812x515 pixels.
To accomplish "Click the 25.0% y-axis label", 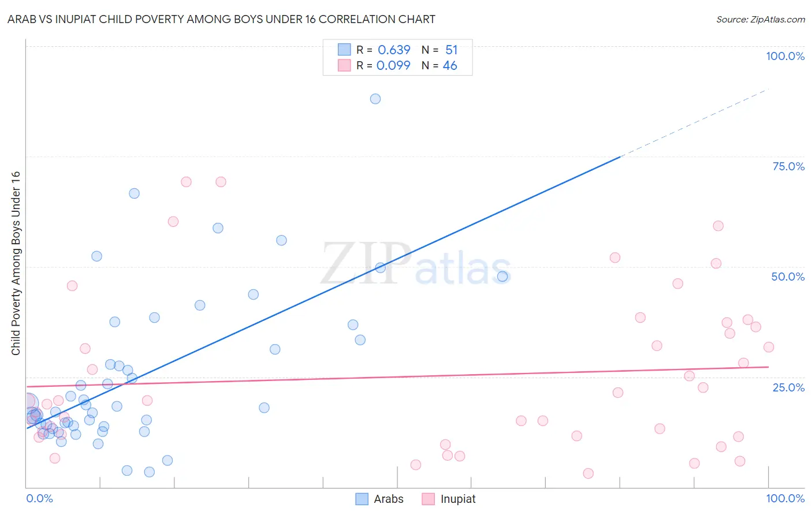I will click(x=788, y=387).
